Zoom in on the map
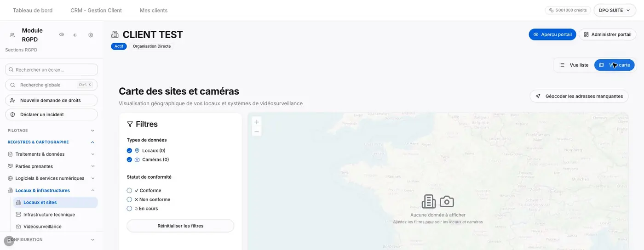The height and width of the screenshot is (250, 644). click(257, 122)
